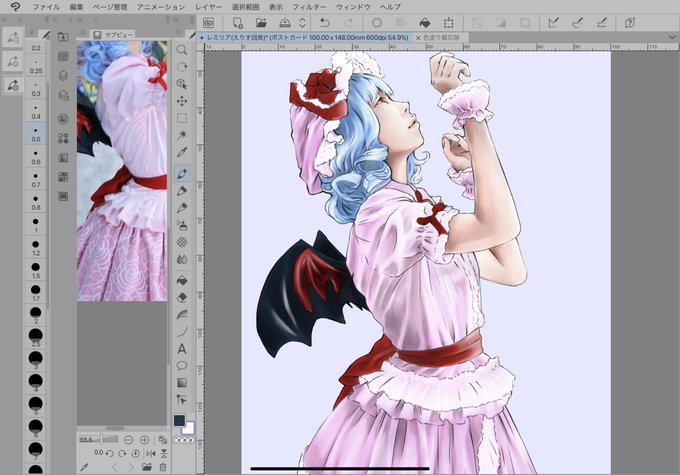Toggle Sub View horizontal flip

click(150, 453)
